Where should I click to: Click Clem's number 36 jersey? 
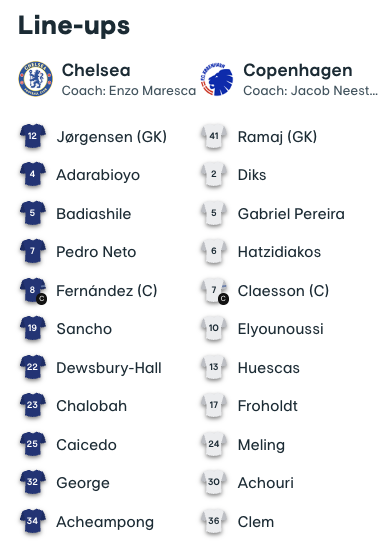point(214,522)
